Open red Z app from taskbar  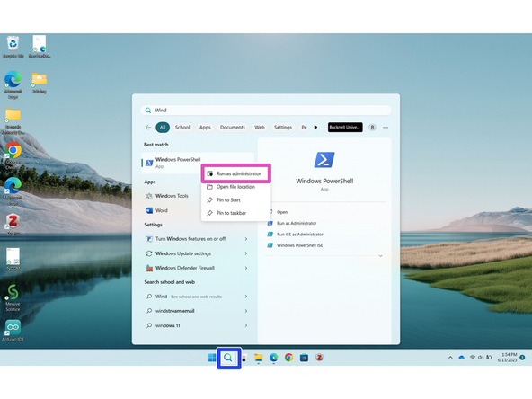[319, 358]
